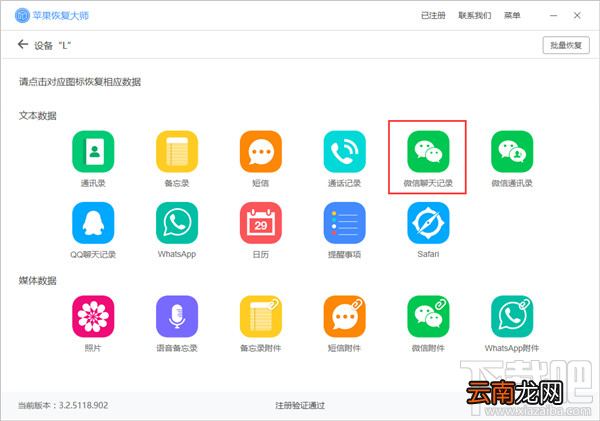
Task: Click the 日历 calendar icon
Action: click(x=261, y=223)
